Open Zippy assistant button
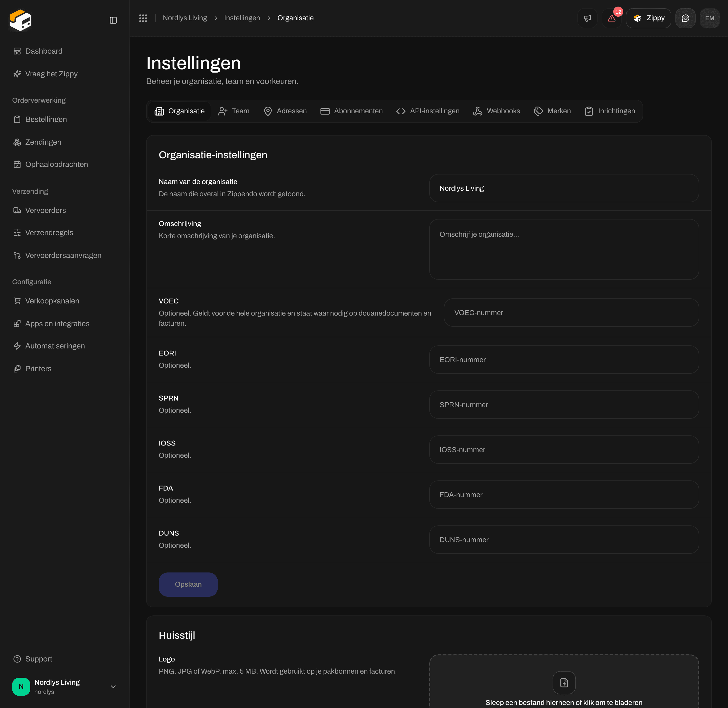728x708 pixels. coord(648,18)
